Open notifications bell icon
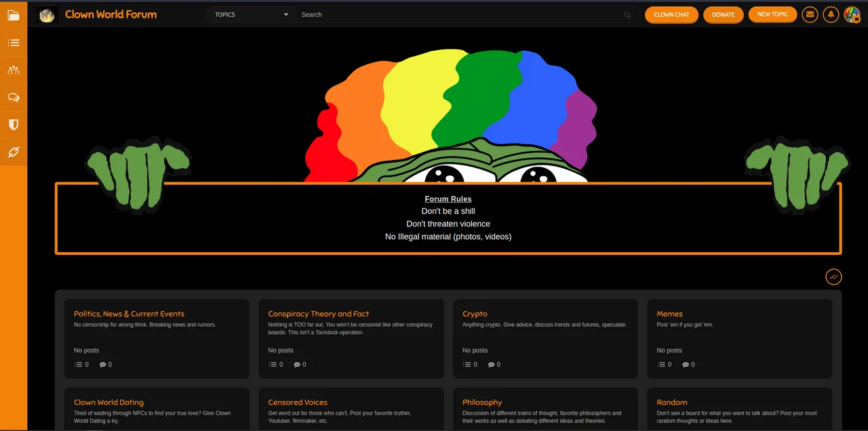This screenshot has height=431, width=868. (831, 14)
